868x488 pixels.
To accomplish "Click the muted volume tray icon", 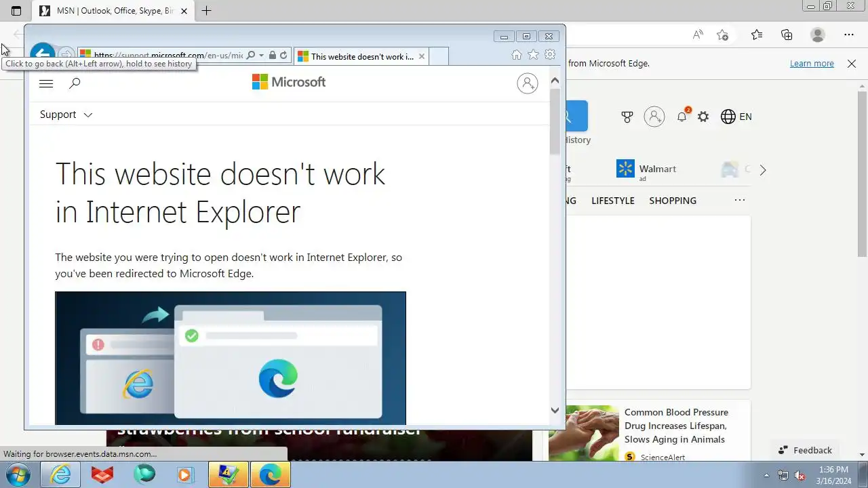I will click(x=800, y=475).
